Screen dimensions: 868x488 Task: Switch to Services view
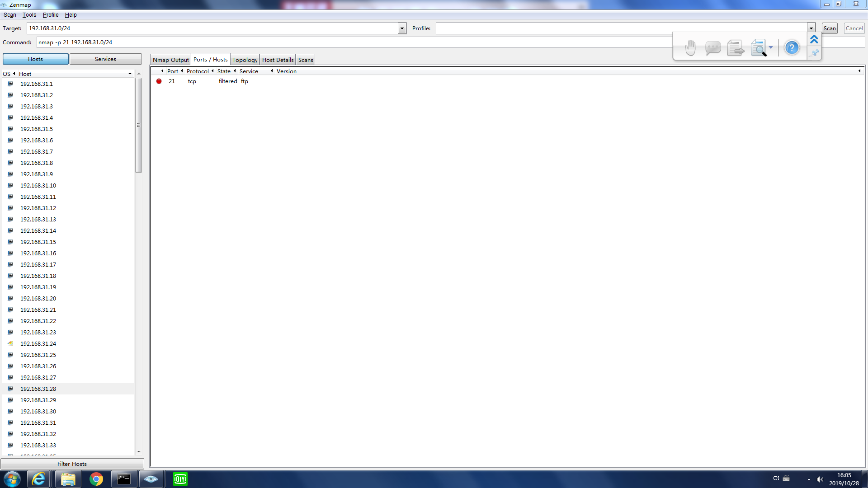coord(105,59)
